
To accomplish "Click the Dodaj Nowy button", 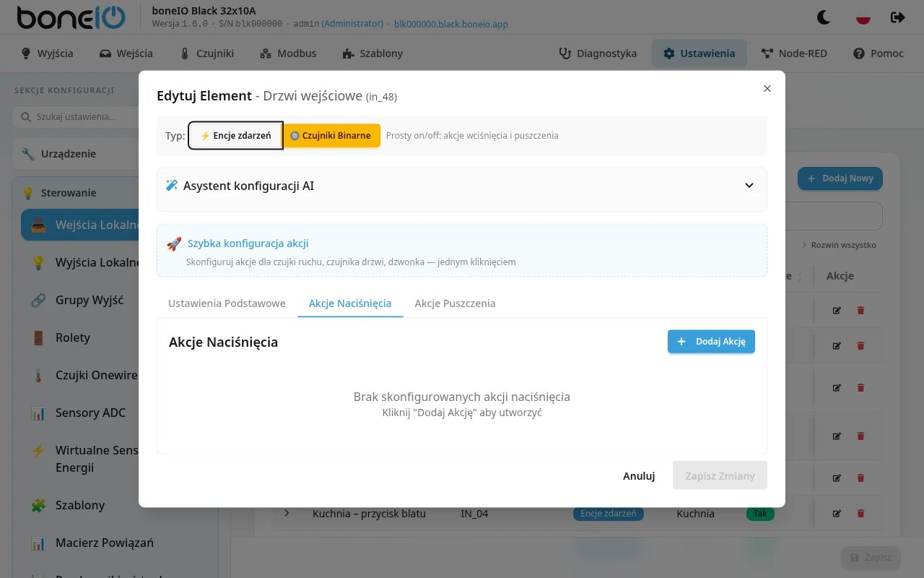I will point(840,178).
